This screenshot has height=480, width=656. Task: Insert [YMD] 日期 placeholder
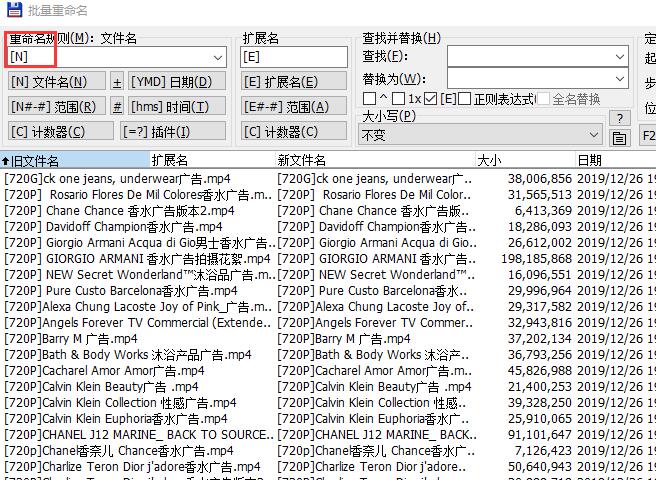177,82
